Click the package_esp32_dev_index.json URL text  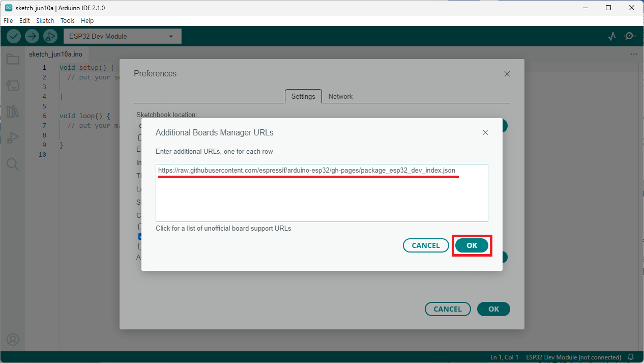pos(307,171)
